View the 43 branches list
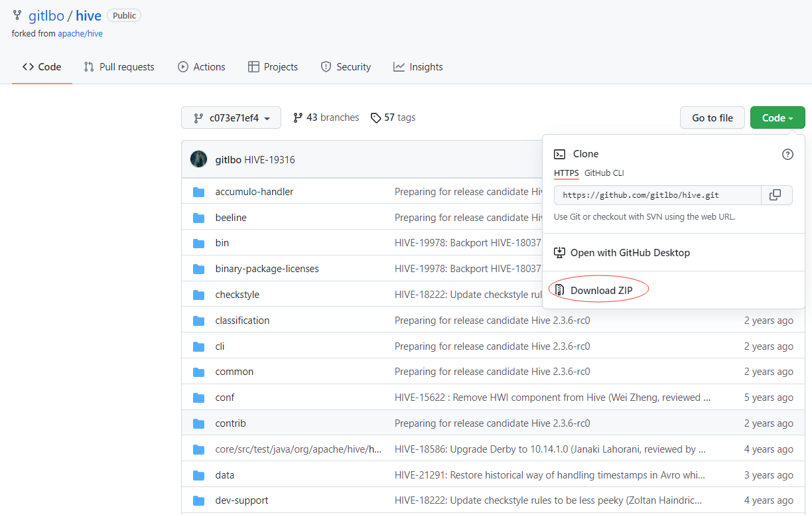 tap(326, 117)
